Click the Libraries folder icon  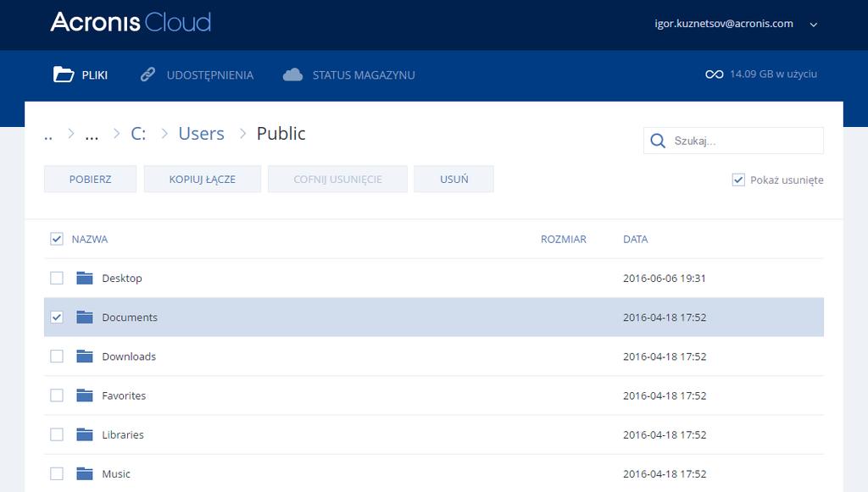tap(84, 434)
